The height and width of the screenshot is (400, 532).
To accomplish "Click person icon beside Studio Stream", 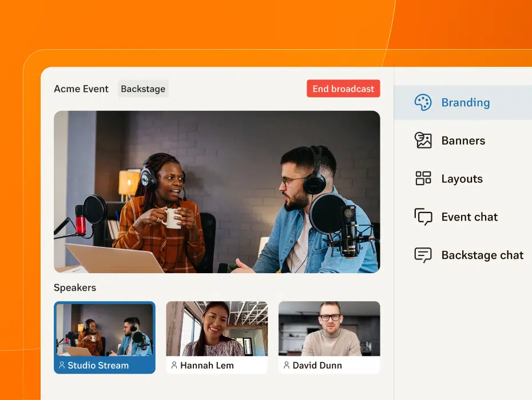I will point(62,365).
